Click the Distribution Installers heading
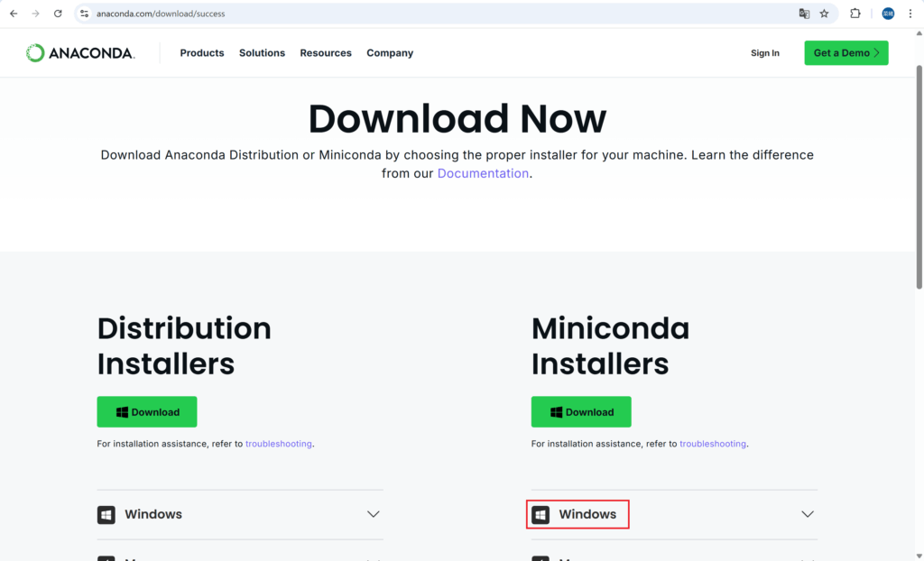Screen dimensions: 924x561 point(184,346)
